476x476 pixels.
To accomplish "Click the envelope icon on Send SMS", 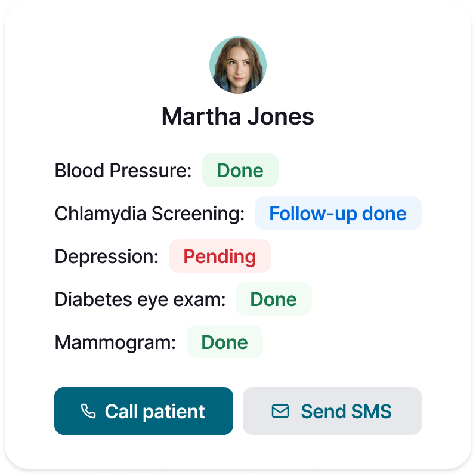I will tap(280, 411).
